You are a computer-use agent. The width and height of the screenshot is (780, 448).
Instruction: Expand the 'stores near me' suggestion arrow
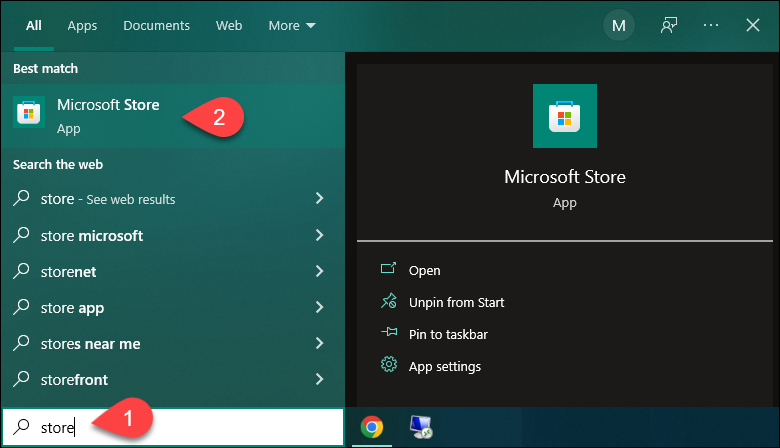(x=319, y=343)
